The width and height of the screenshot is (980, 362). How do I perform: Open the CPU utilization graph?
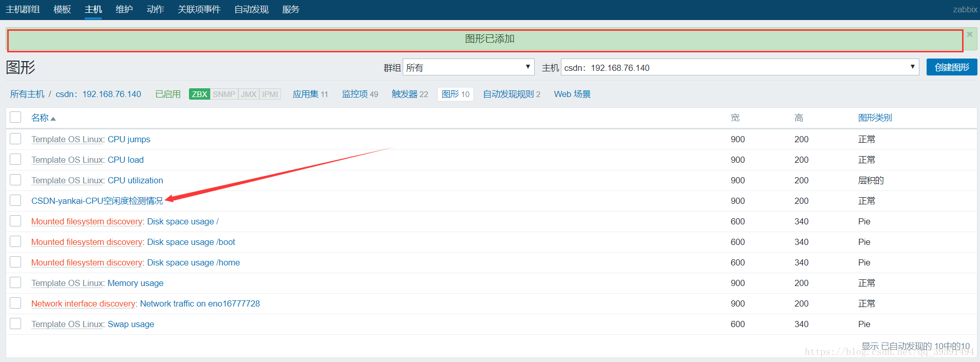(136, 180)
